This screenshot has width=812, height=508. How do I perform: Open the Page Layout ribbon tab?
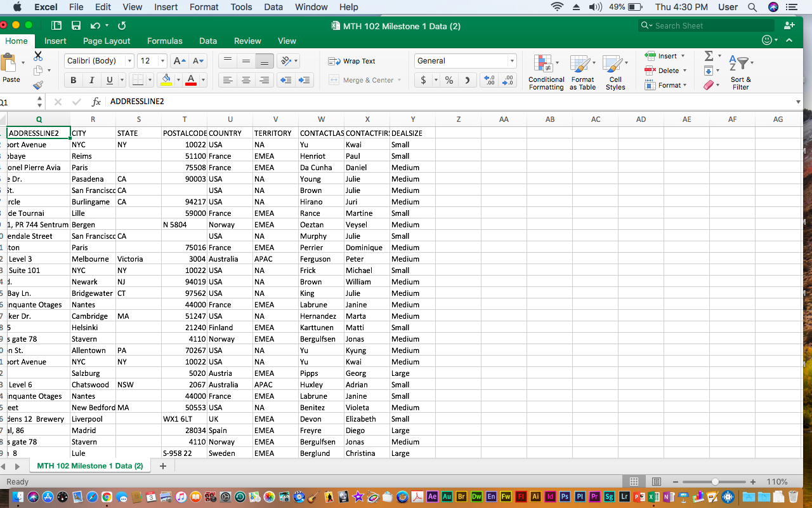pyautogui.click(x=107, y=41)
